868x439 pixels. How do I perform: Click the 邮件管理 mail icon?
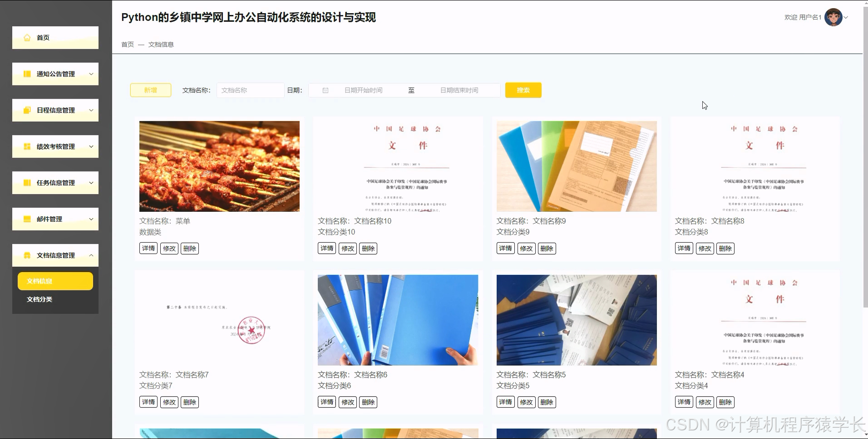(27, 219)
